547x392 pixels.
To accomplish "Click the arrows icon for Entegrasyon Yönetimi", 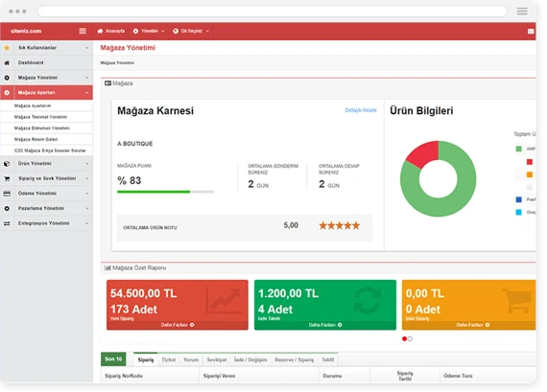I will 7,223.
